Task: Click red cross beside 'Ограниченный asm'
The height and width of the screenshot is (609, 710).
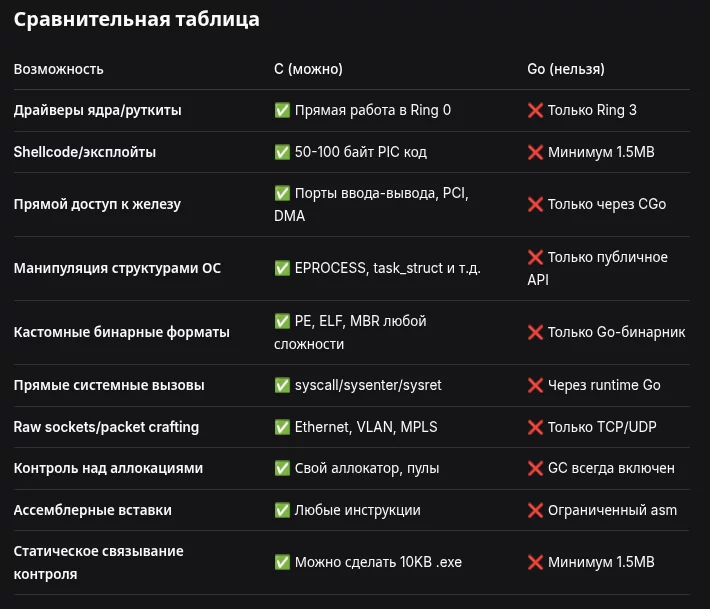Action: (x=535, y=510)
